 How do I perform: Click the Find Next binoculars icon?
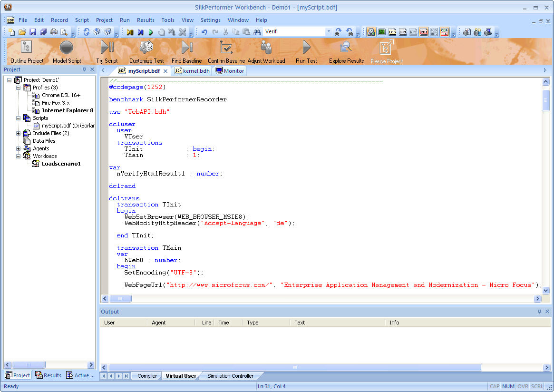pyautogui.click(x=338, y=32)
